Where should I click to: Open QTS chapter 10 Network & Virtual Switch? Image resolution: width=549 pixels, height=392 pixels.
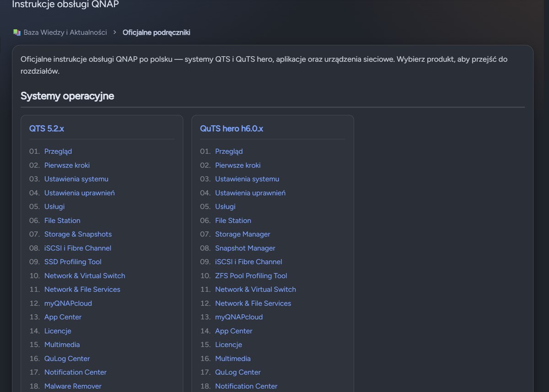point(85,275)
